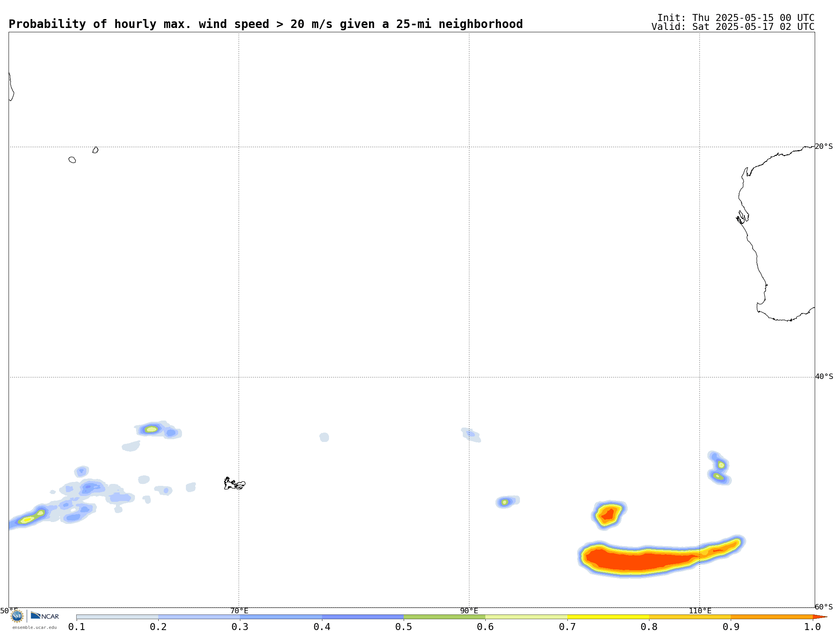The image size is (840, 632).
Task: Click the 0.3–0.4 blue colorbar segment
Action: pyautogui.click(x=281, y=617)
